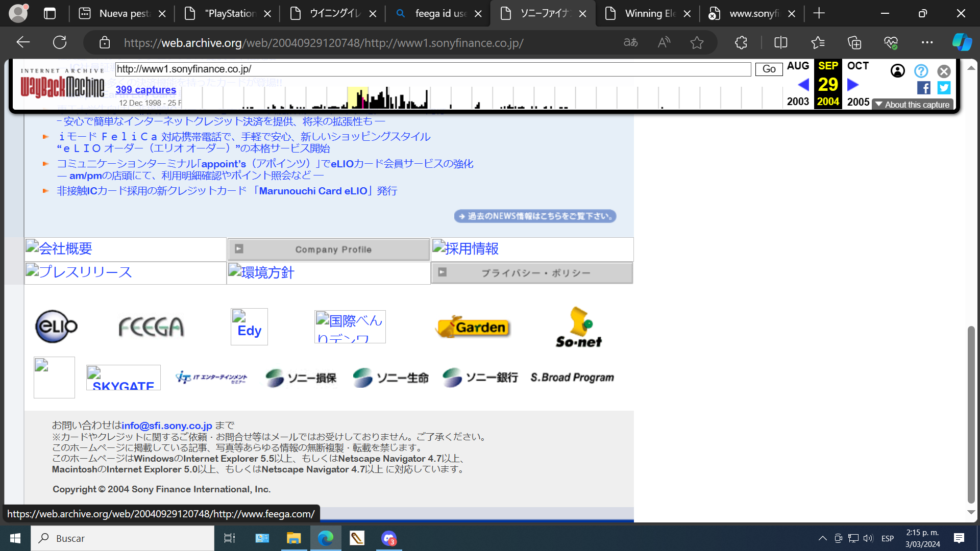Open the 399 captures link
The image size is (980, 551).
click(x=145, y=90)
